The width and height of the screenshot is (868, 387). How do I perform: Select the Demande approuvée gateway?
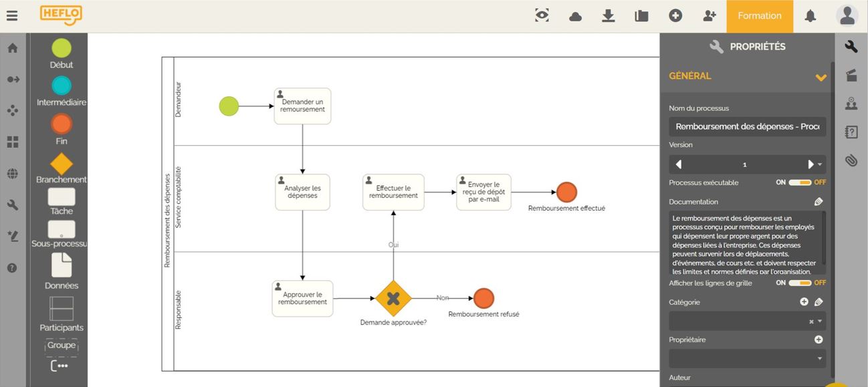[x=393, y=298]
